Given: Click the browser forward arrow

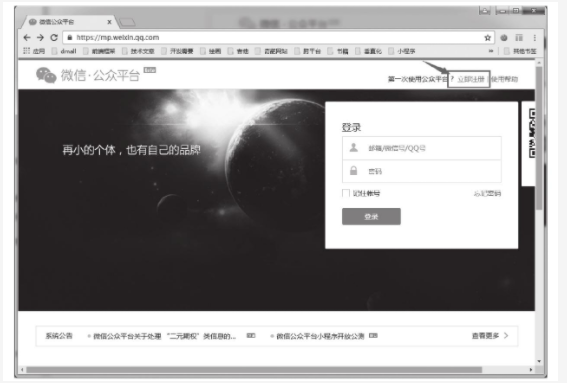Looking at the screenshot, I should 40,38.
